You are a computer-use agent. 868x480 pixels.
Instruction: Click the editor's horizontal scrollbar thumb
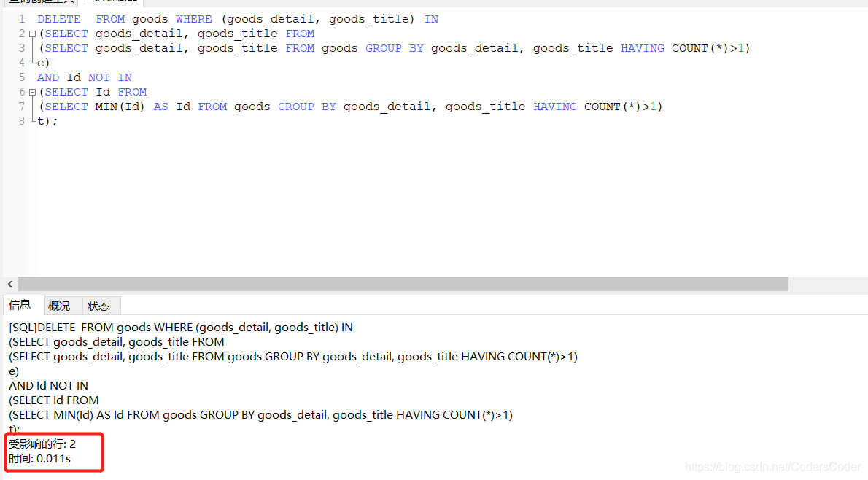[x=403, y=284]
